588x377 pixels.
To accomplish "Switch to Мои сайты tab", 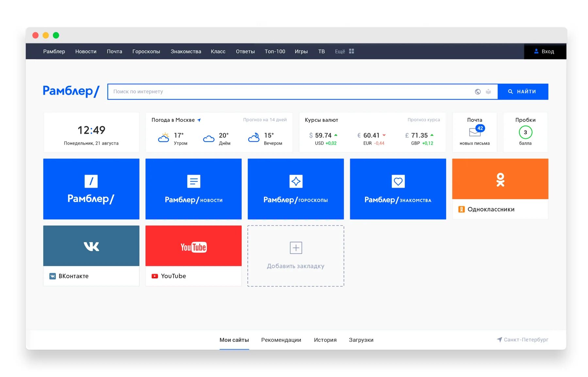I will click(234, 340).
